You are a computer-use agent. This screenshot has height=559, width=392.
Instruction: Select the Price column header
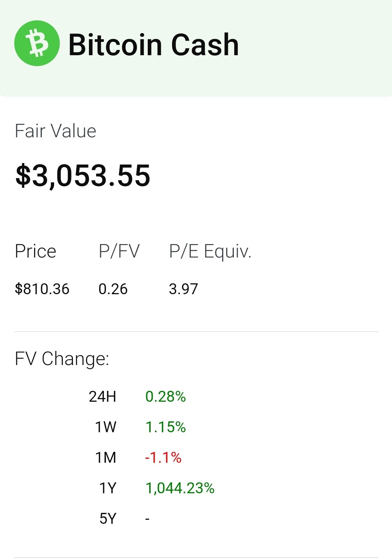pos(36,251)
